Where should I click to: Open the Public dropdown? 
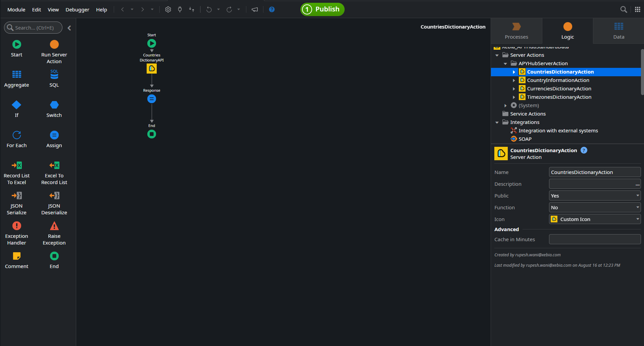tap(595, 196)
